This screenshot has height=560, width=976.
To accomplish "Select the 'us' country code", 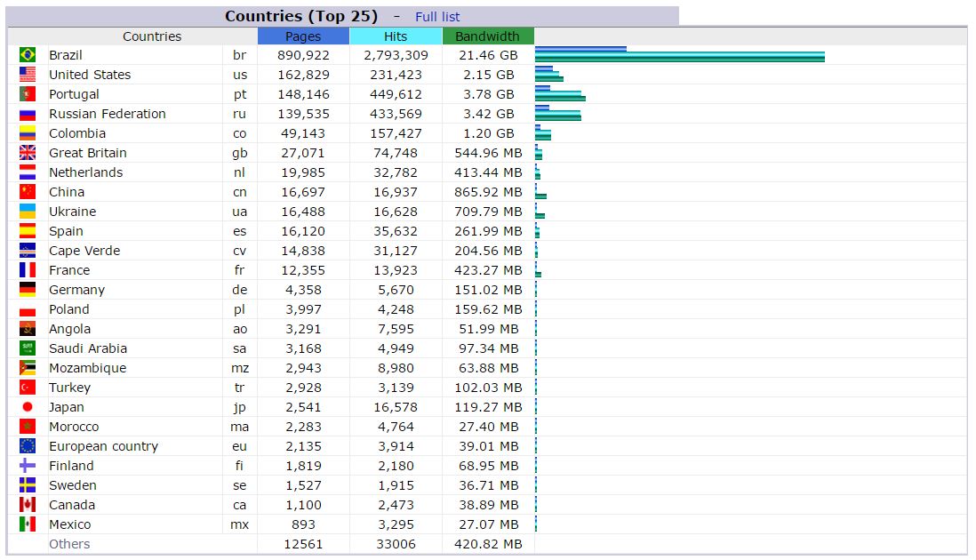I will (x=240, y=75).
